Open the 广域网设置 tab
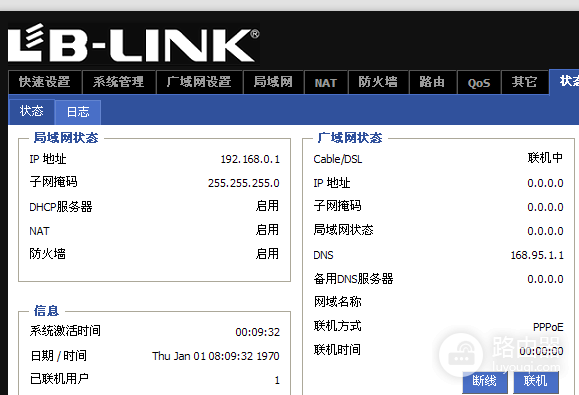 pyautogui.click(x=199, y=82)
